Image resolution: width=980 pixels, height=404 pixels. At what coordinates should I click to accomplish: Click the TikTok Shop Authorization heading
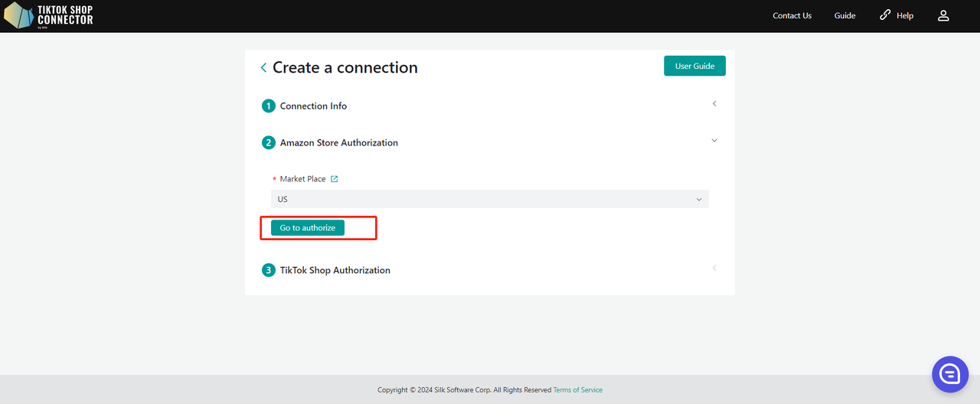335,270
